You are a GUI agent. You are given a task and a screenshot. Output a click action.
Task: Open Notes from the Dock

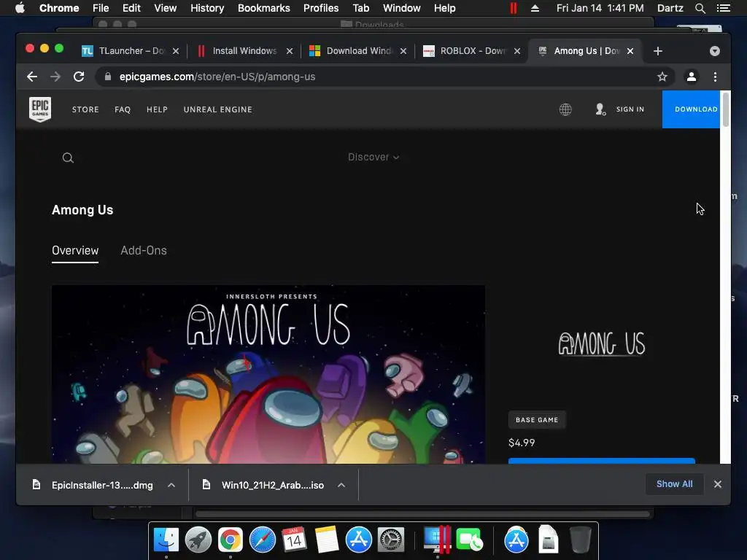click(326, 540)
